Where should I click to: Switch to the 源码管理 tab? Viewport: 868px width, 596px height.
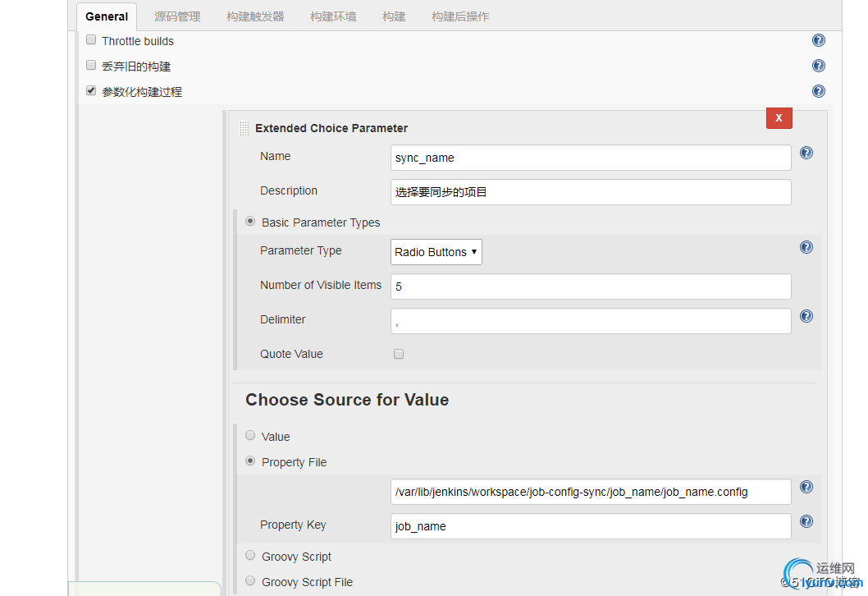(x=177, y=16)
